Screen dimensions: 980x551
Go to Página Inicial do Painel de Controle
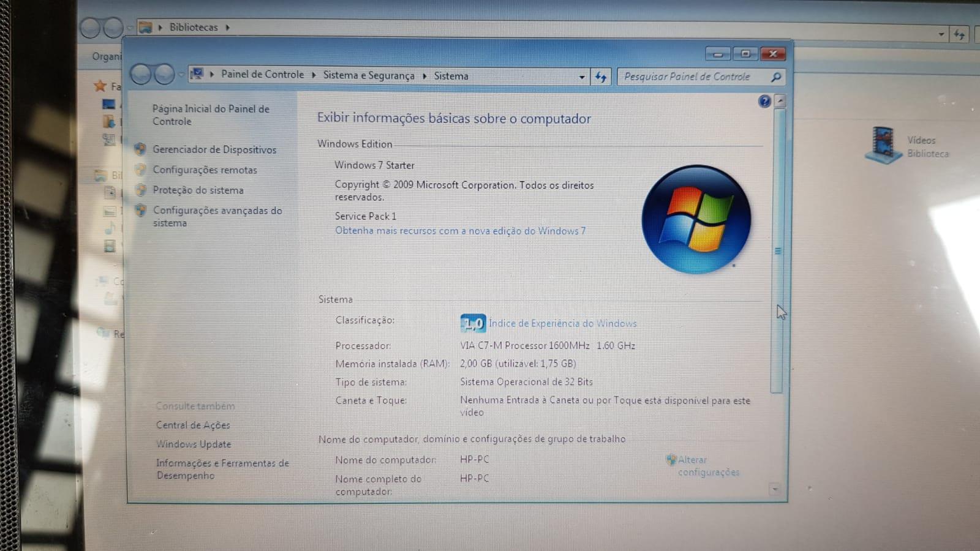[211, 114]
